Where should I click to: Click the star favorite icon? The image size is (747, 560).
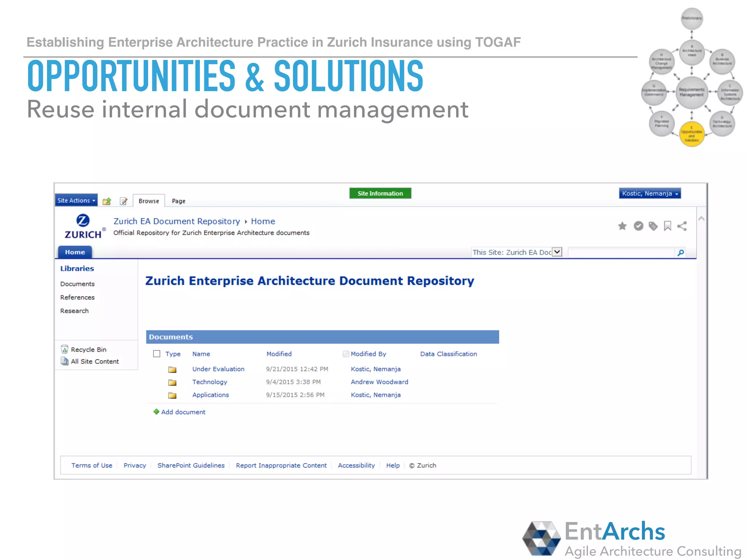[622, 226]
